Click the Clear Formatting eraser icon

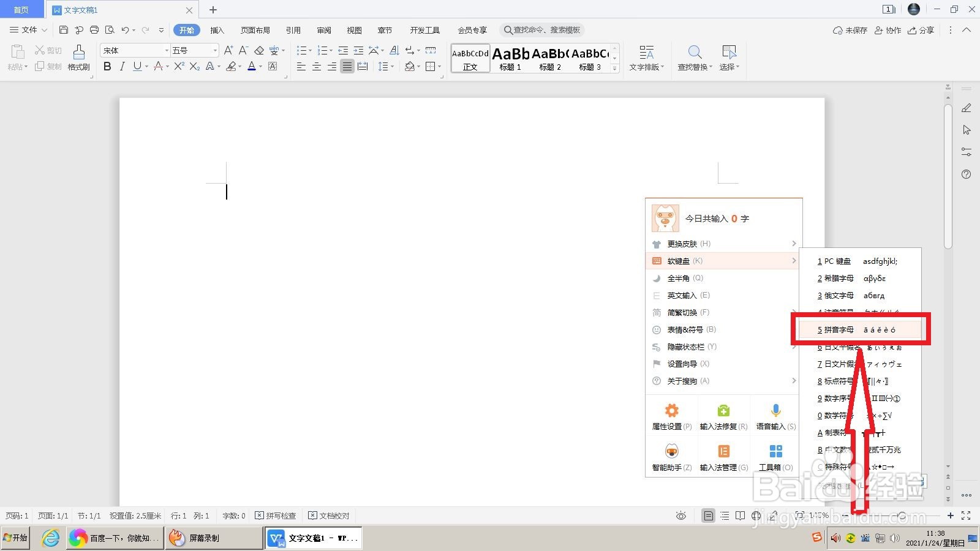[259, 50]
